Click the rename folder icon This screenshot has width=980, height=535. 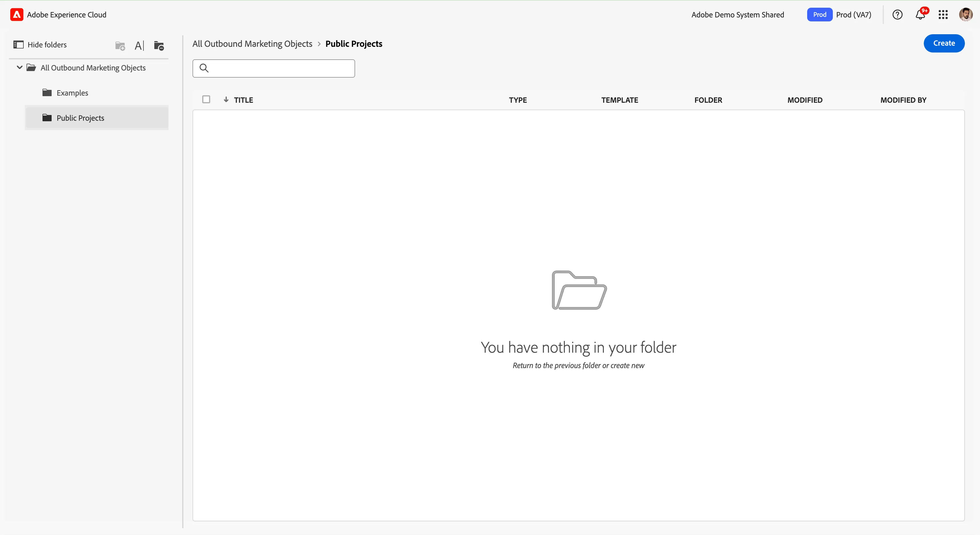tap(139, 46)
